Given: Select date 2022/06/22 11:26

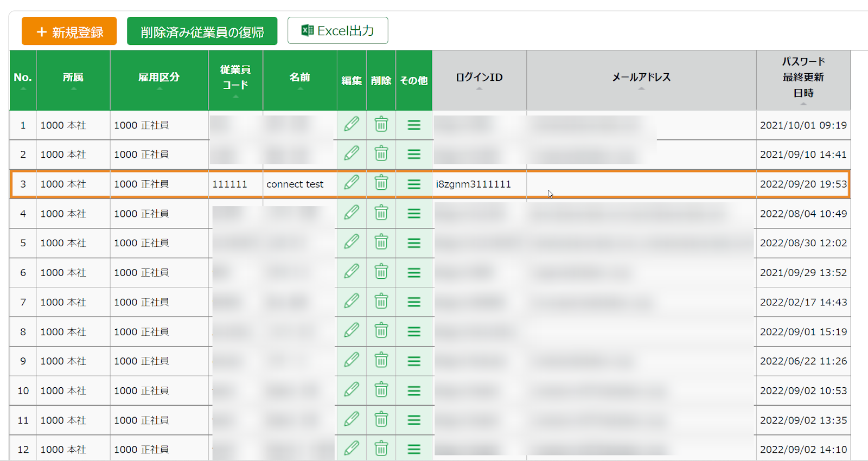Looking at the screenshot, I should point(803,361).
